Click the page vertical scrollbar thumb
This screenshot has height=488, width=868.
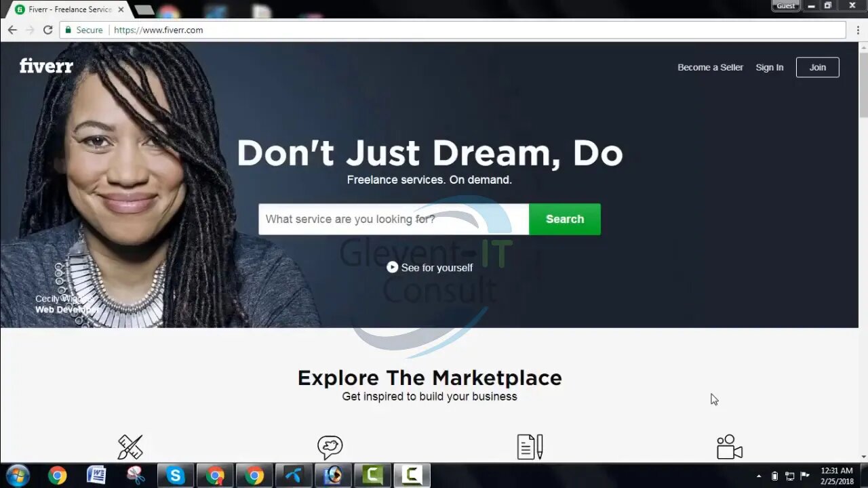863,85
